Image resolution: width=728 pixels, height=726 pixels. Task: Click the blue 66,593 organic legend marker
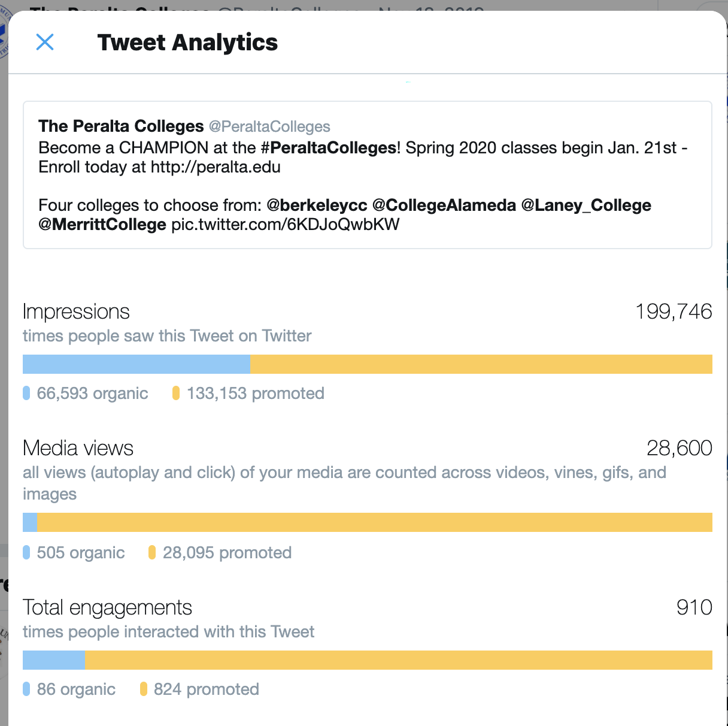(x=26, y=393)
